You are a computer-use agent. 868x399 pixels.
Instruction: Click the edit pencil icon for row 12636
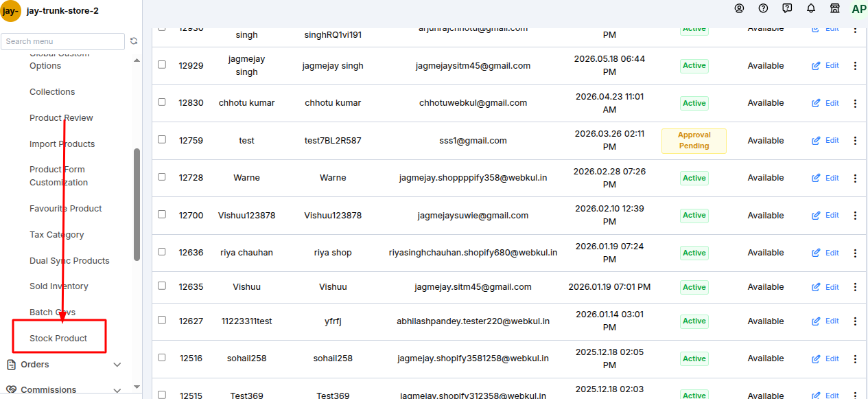click(816, 253)
